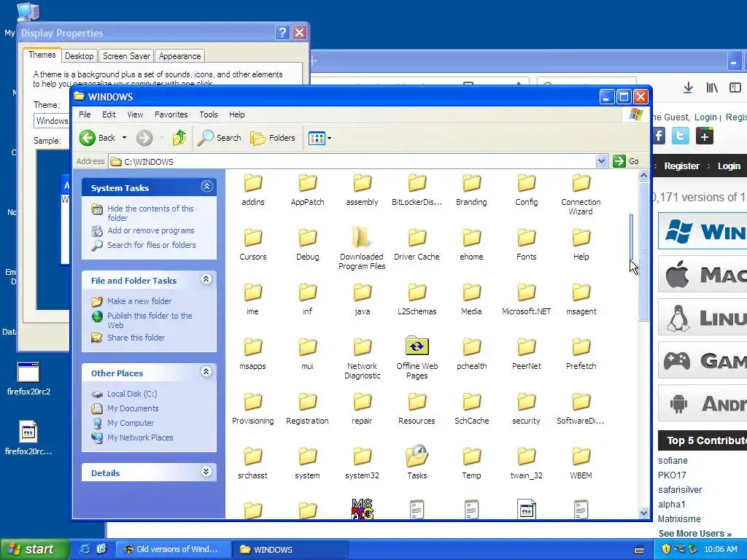Open the View menu

coord(135,114)
